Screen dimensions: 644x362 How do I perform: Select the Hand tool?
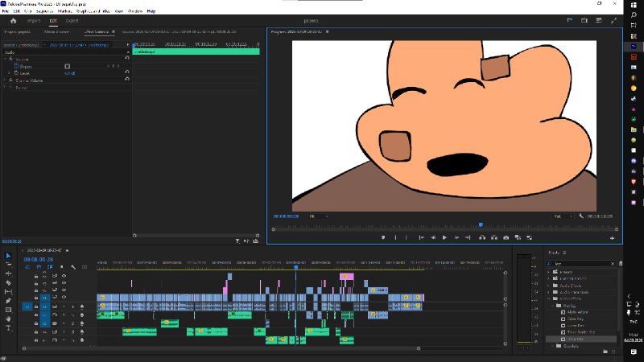coord(8,319)
